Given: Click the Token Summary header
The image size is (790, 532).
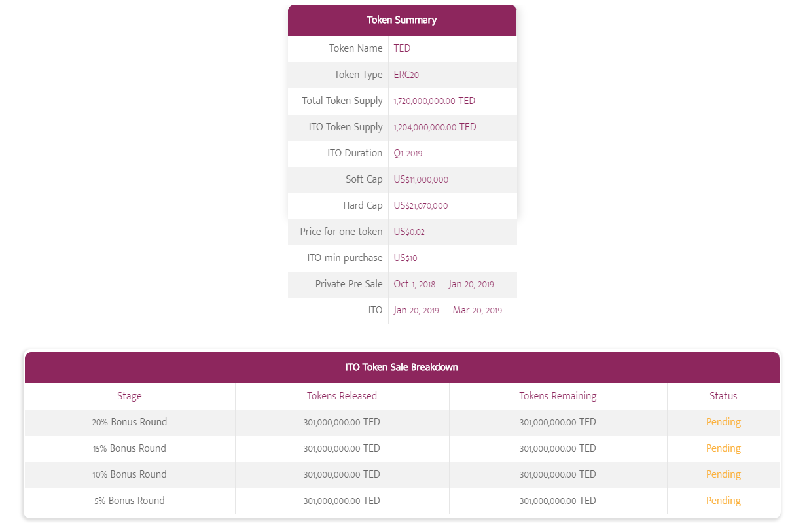Looking at the screenshot, I should [x=402, y=20].
